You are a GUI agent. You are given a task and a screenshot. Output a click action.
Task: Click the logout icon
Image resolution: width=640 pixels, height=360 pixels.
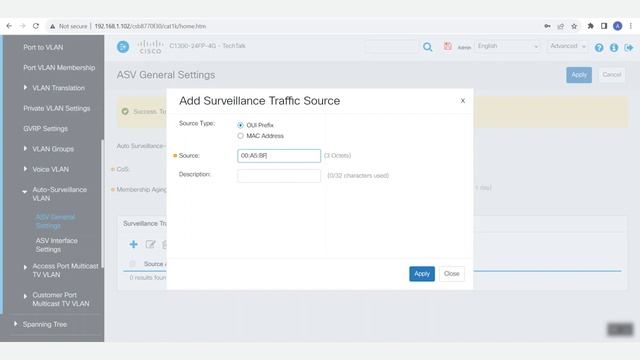pyautogui.click(x=629, y=47)
